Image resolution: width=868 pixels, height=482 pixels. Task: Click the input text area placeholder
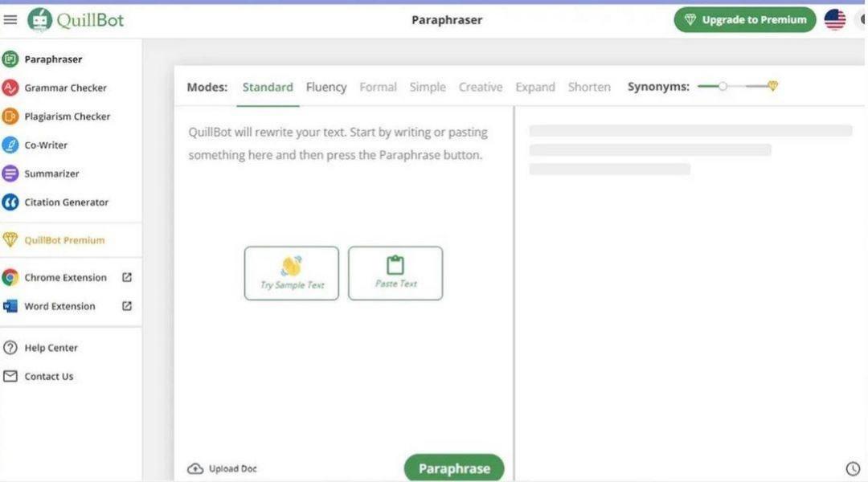338,143
